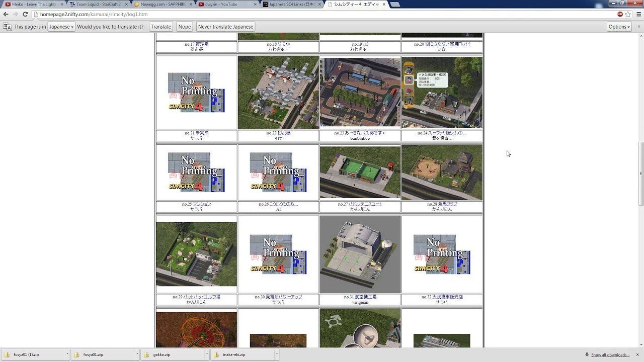Switch to the Team Liquid - StarCraft 2 tab
Screen dimensions: 644x362
coord(98,4)
